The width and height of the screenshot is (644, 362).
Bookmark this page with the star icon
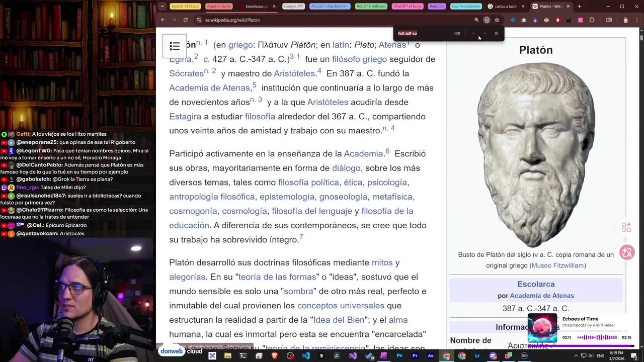tap(497, 20)
